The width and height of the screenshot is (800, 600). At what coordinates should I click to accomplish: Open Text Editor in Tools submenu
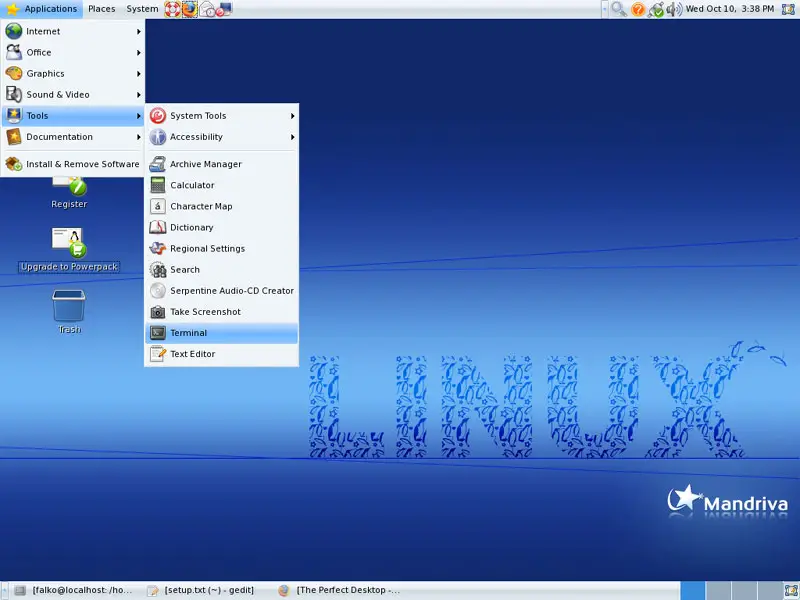coord(221,354)
